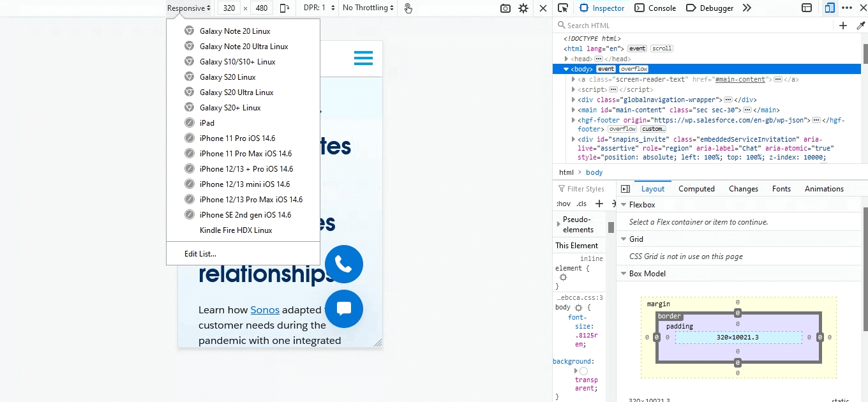
Task: Click the Edit List option
Action: [x=200, y=253]
